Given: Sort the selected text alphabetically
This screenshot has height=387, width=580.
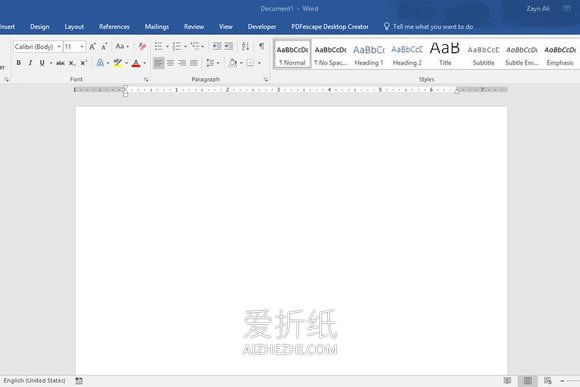Looking at the screenshot, I should coord(245,46).
